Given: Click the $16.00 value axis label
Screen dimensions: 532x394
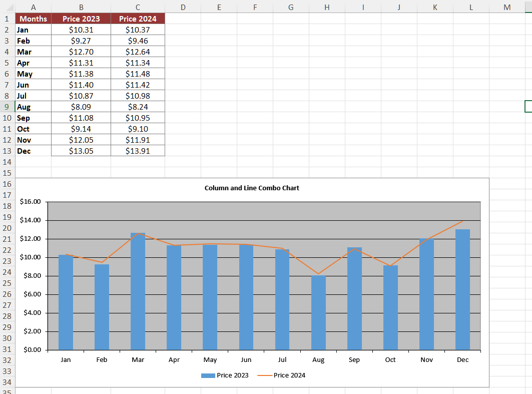Looking at the screenshot, I should pyautogui.click(x=31, y=201).
